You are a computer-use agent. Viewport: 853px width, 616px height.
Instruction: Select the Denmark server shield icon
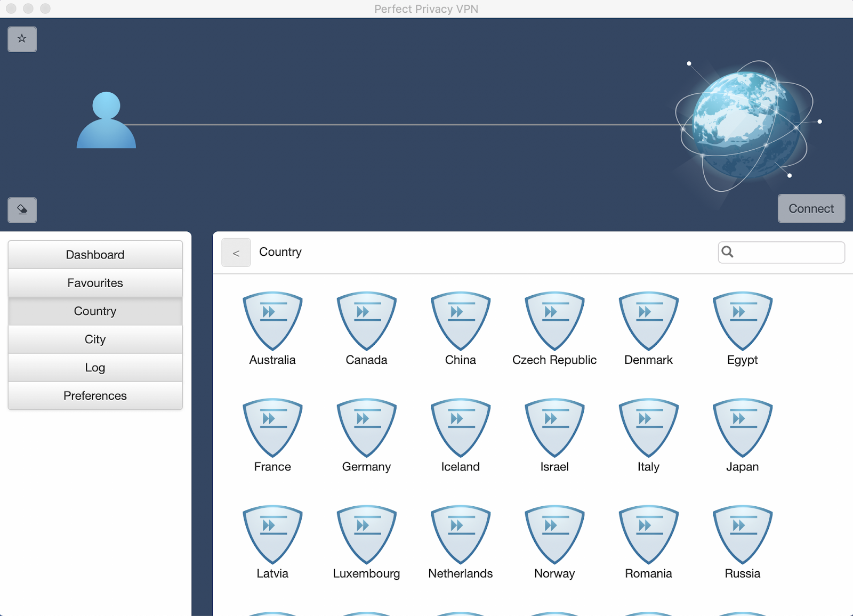tap(649, 321)
